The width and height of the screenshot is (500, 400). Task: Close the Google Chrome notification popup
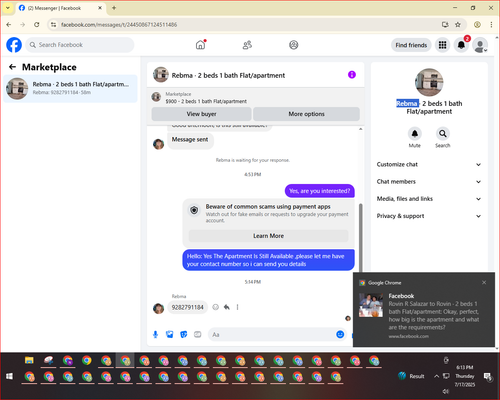[x=484, y=282]
